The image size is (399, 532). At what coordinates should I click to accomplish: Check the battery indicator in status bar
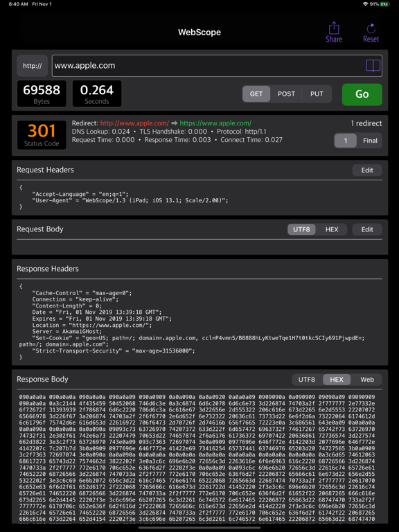click(384, 4)
